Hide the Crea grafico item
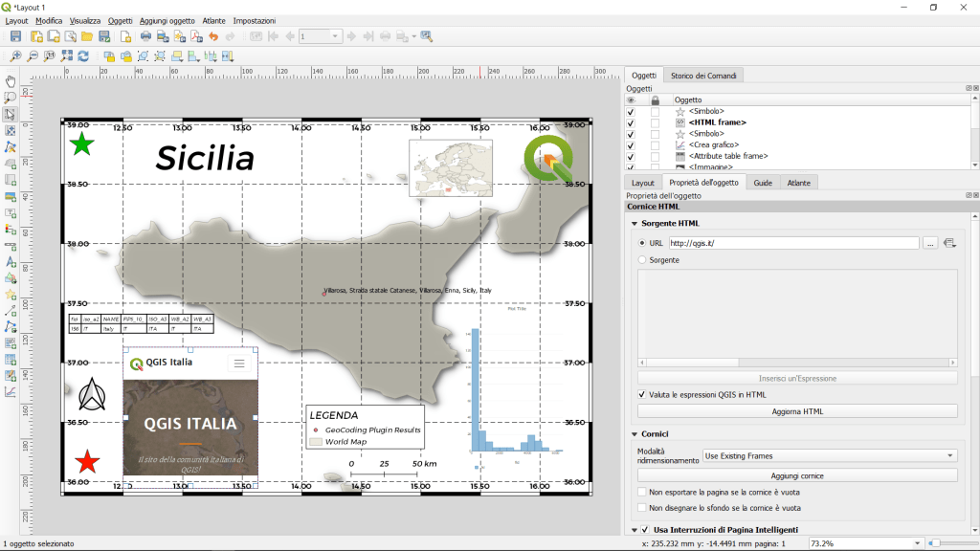 [630, 144]
